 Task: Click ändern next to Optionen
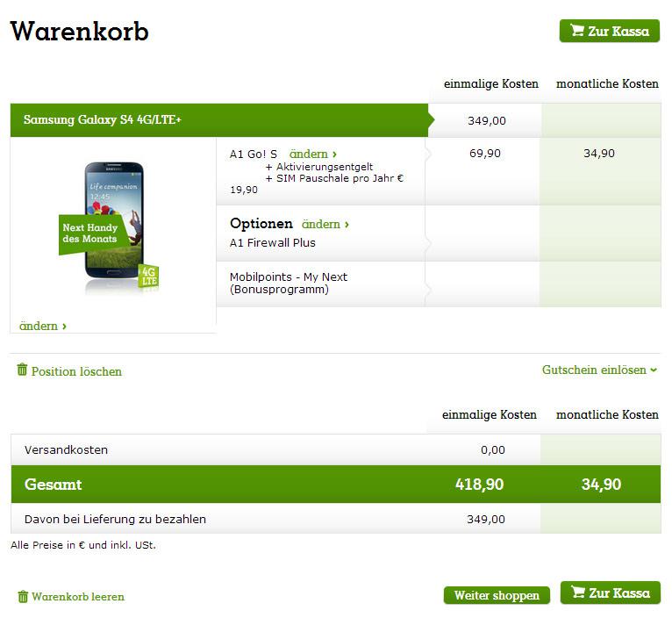coord(325,224)
